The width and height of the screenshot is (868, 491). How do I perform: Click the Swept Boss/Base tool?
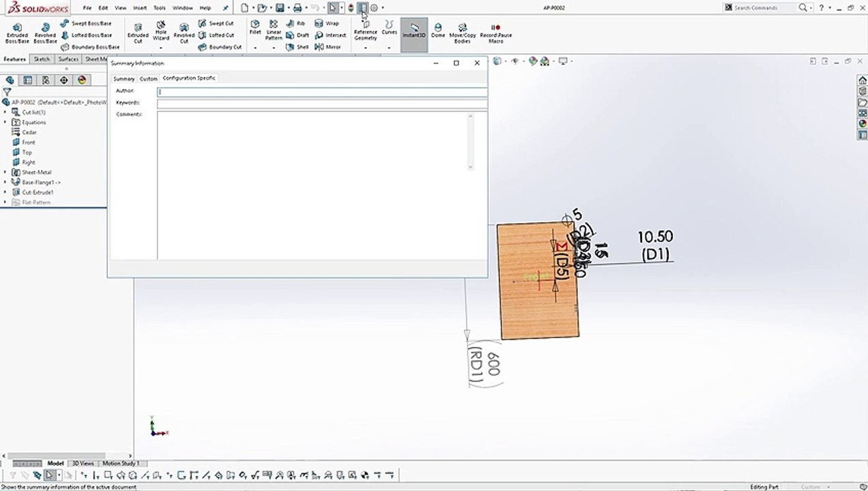pos(87,23)
